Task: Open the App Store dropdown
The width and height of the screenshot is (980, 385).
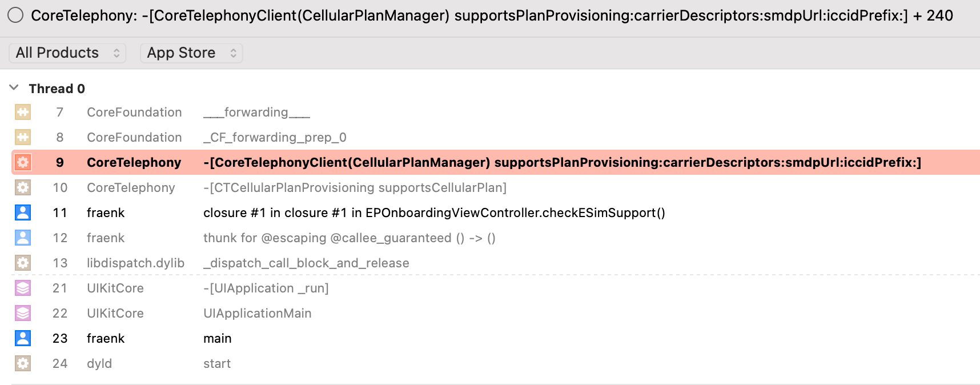Action: pyautogui.click(x=191, y=53)
